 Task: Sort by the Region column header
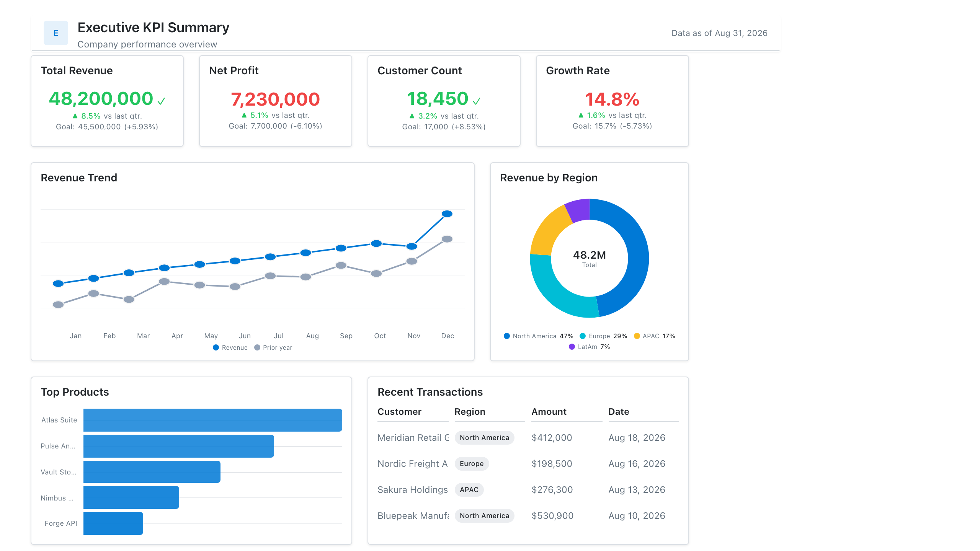pyautogui.click(x=470, y=412)
